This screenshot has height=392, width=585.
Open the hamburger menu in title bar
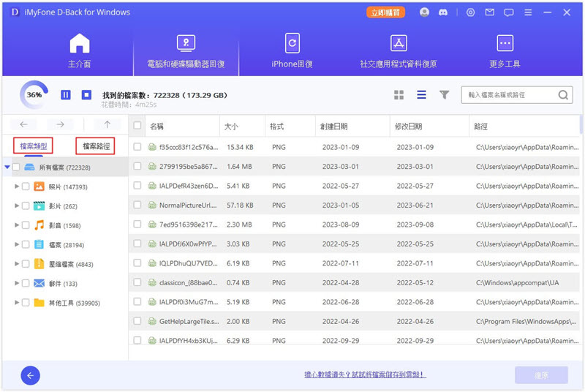[x=528, y=12]
